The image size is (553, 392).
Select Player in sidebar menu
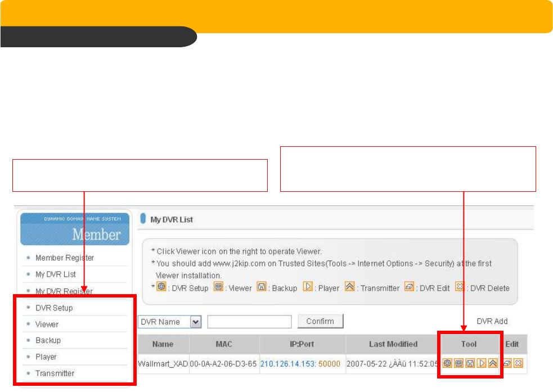coord(46,357)
